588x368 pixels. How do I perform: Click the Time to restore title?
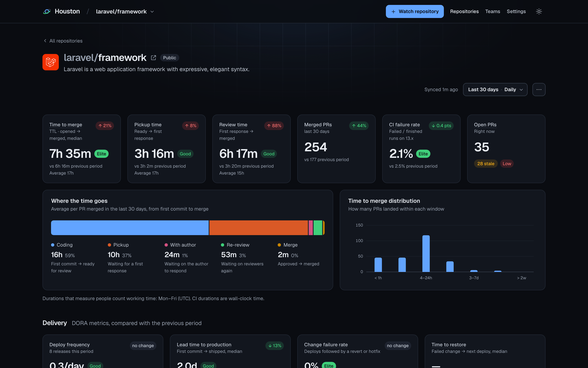click(449, 345)
